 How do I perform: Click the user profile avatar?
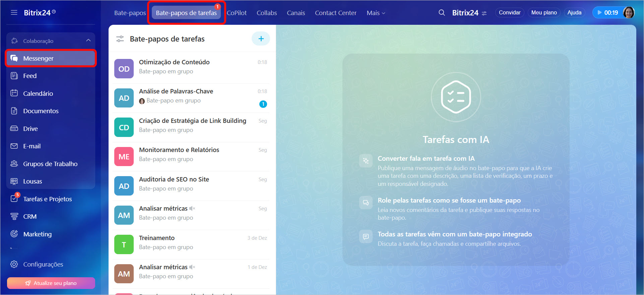coord(628,13)
